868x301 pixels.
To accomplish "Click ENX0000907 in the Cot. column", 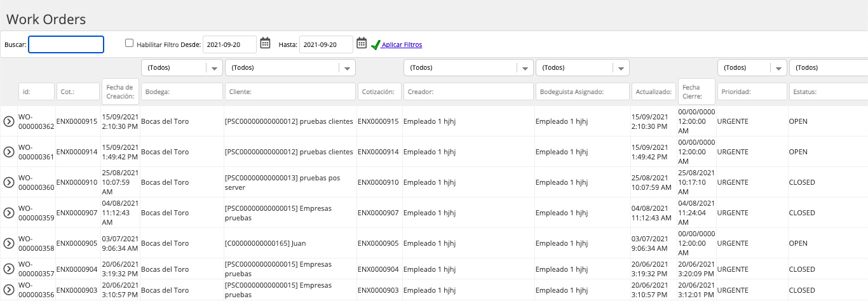I will coord(77,213).
